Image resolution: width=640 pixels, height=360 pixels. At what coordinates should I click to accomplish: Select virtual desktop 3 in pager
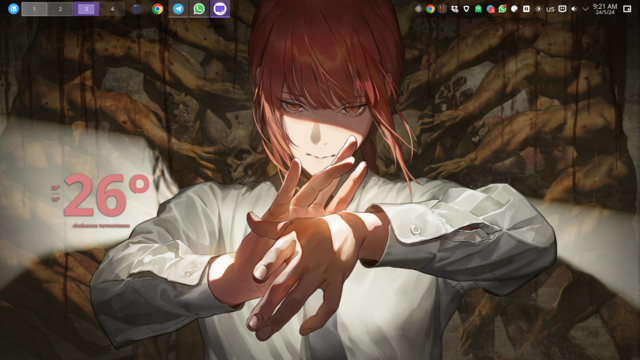click(x=86, y=9)
